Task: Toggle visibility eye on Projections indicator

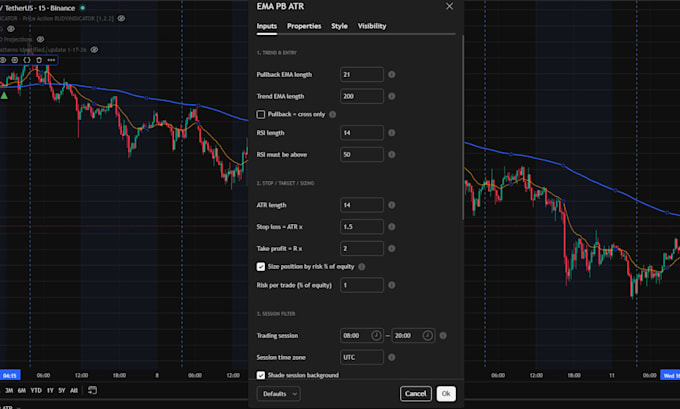Action: [40, 39]
